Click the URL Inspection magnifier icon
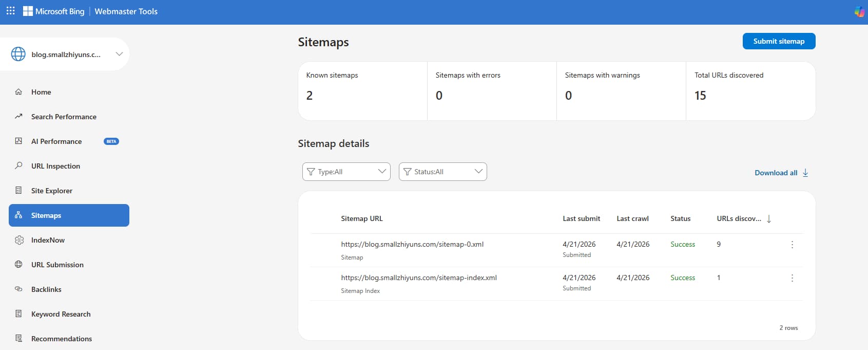 click(x=18, y=165)
